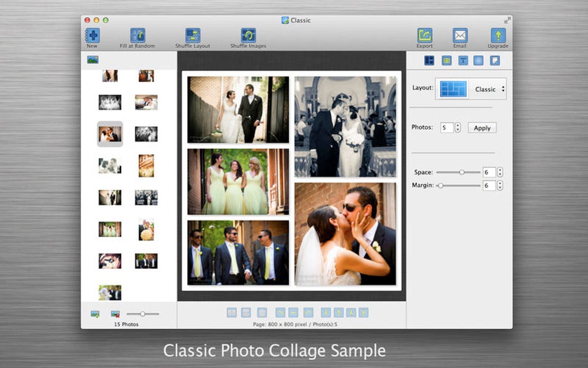588x368 pixels.
Task: Switch to the Text settings tab
Action: point(462,61)
